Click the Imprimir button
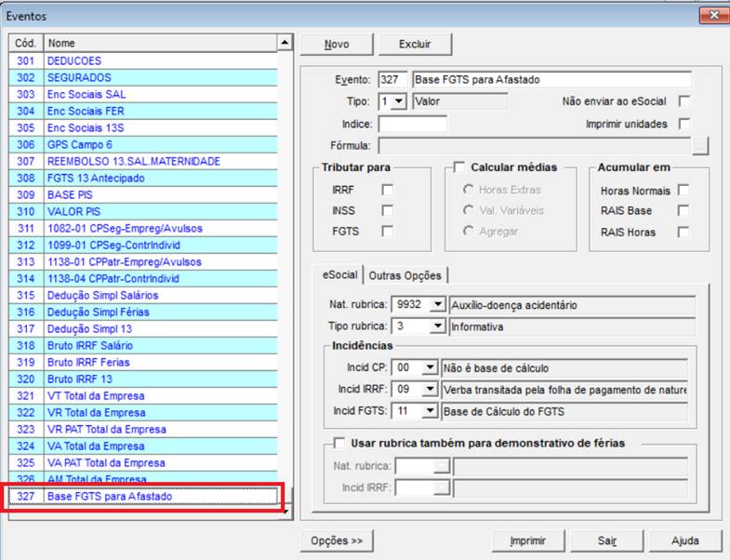 click(527, 540)
